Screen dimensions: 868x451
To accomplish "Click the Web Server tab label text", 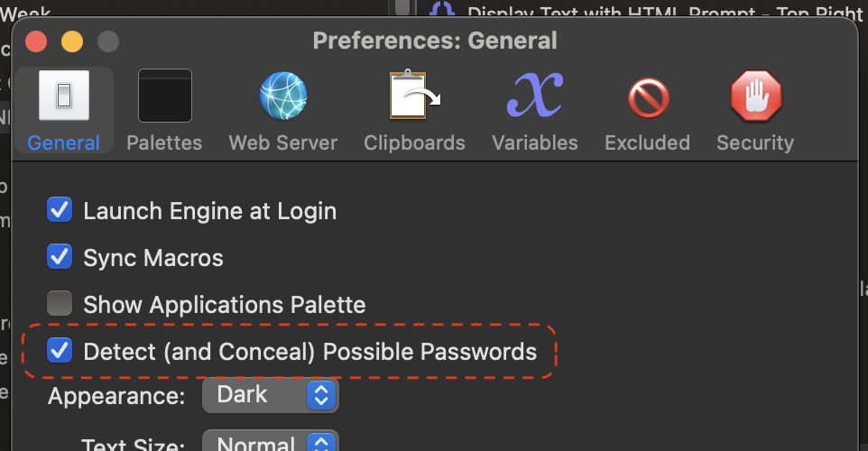I will 283,143.
